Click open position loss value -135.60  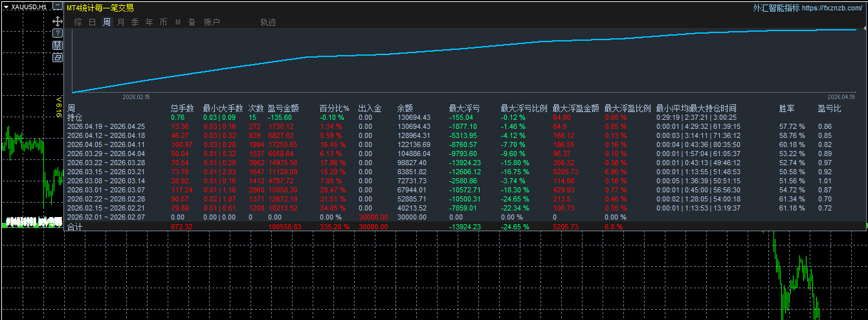pyautogui.click(x=280, y=117)
